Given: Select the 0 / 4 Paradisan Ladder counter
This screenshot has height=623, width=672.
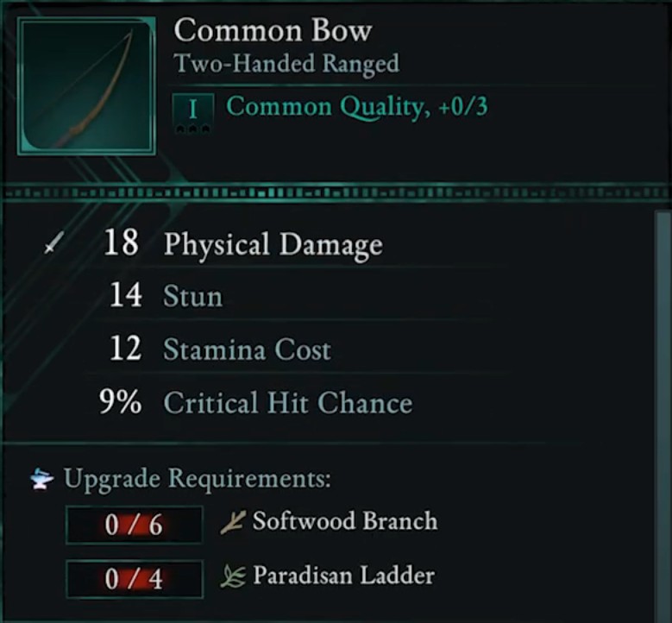Looking at the screenshot, I should (x=135, y=579).
